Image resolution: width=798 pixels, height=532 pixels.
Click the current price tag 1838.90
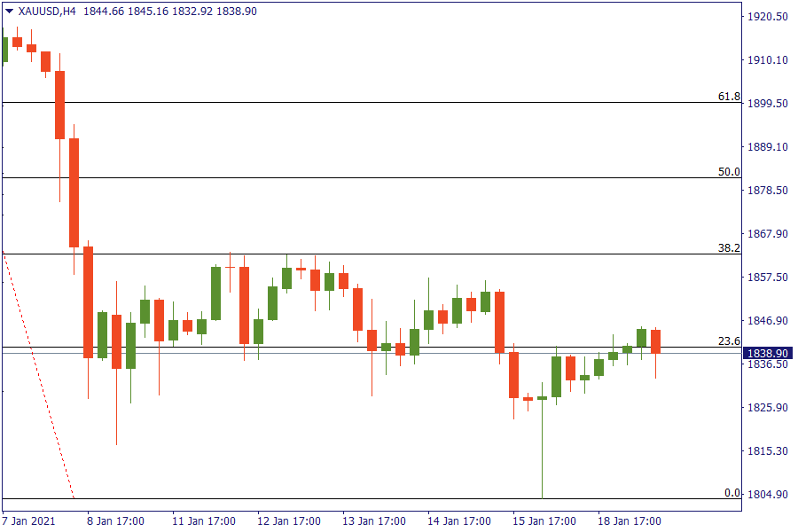[x=768, y=353]
